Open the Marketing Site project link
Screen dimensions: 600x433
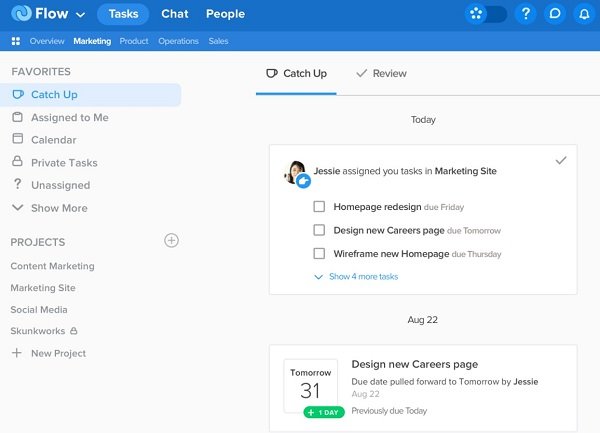(43, 288)
